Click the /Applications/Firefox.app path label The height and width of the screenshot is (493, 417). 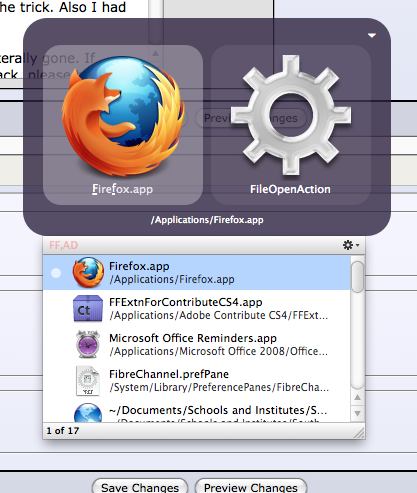coord(207,220)
